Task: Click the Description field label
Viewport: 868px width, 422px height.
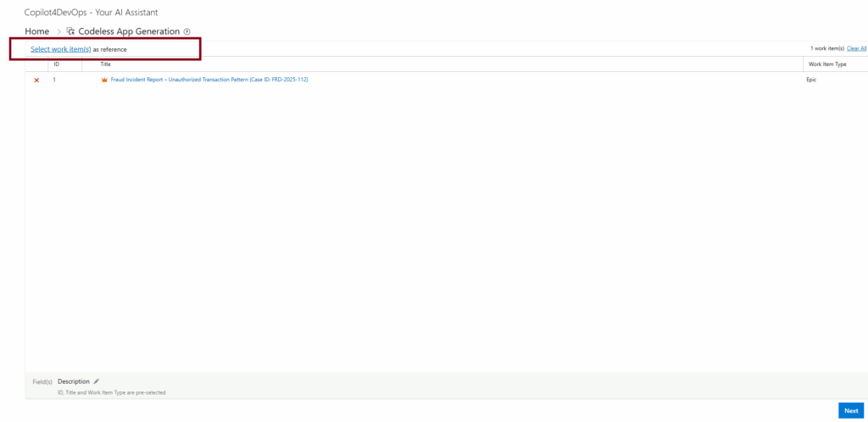Action: point(74,381)
